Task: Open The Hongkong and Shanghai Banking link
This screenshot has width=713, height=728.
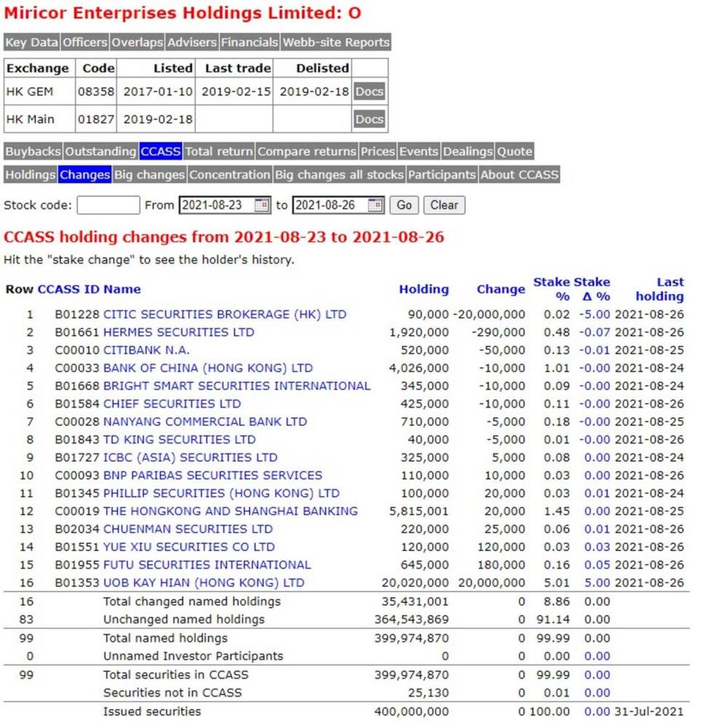Action: point(231,511)
